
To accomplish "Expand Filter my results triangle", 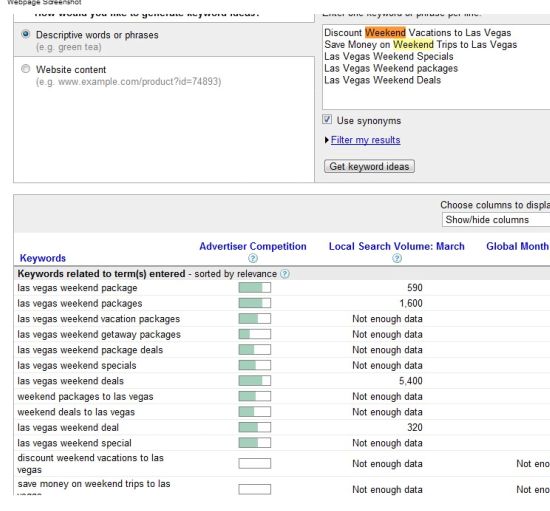I will point(327,140).
